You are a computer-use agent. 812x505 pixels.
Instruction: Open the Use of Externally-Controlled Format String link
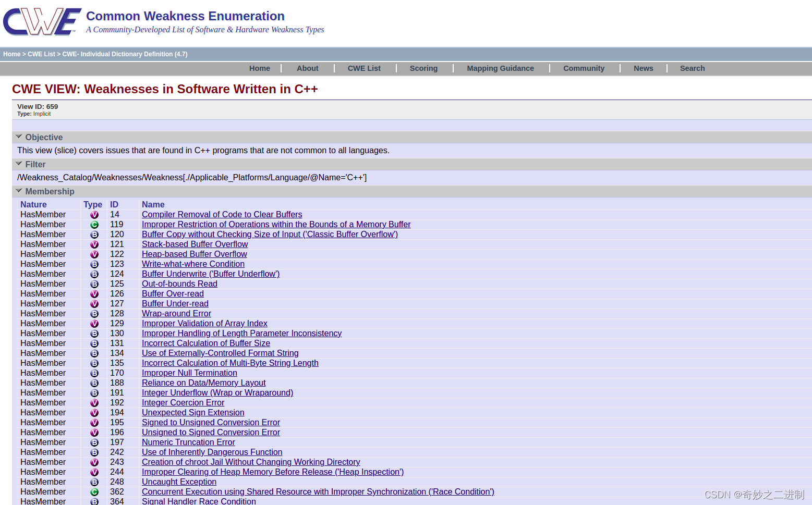[x=220, y=353]
